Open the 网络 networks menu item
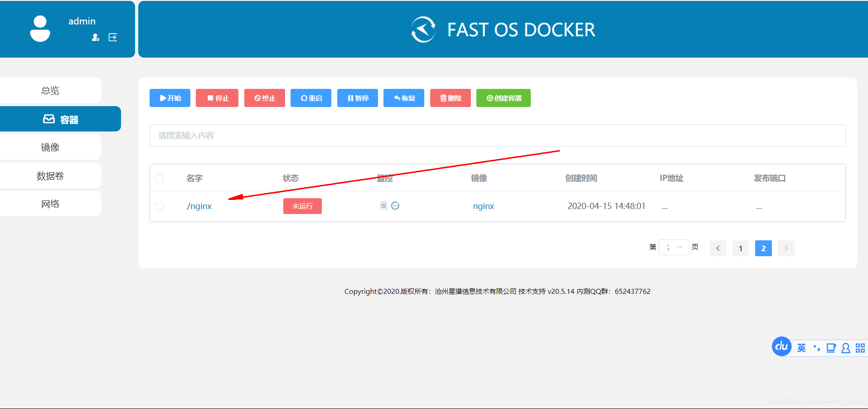 50,204
